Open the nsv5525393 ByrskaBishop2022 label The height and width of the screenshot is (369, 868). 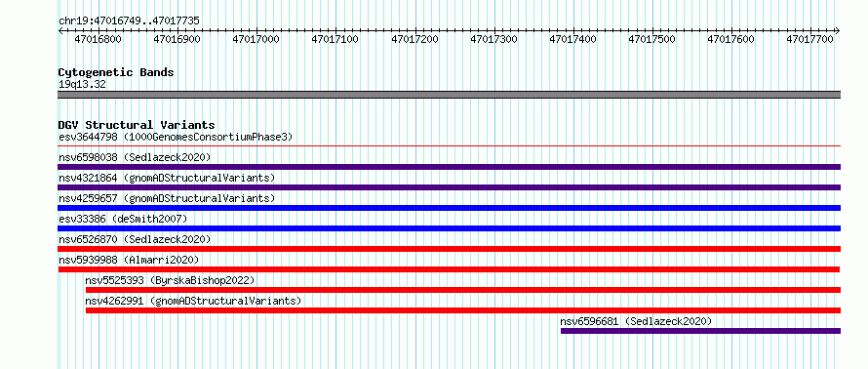[x=170, y=280]
